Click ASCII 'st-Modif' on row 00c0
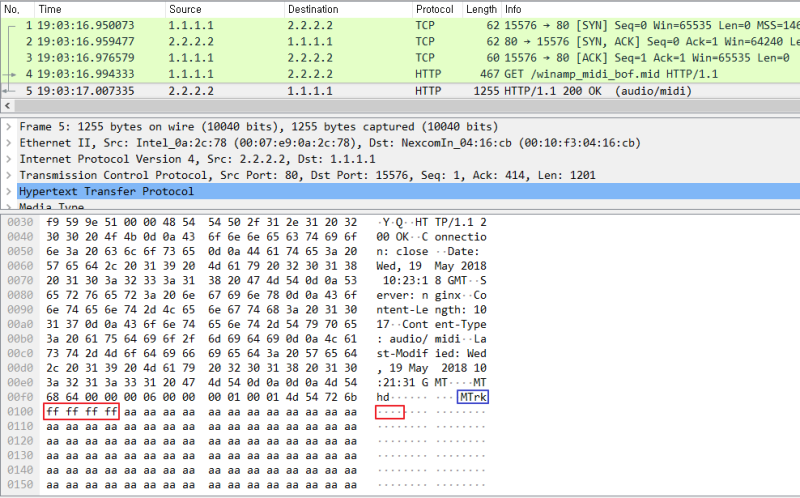The height and width of the screenshot is (498, 800). tap(403, 354)
